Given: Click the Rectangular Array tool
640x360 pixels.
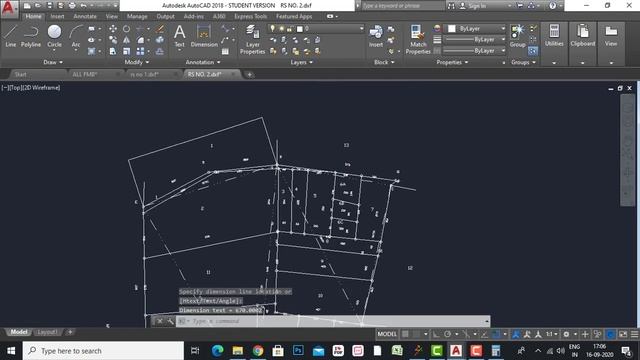Looking at the screenshot, I should tap(140, 51).
